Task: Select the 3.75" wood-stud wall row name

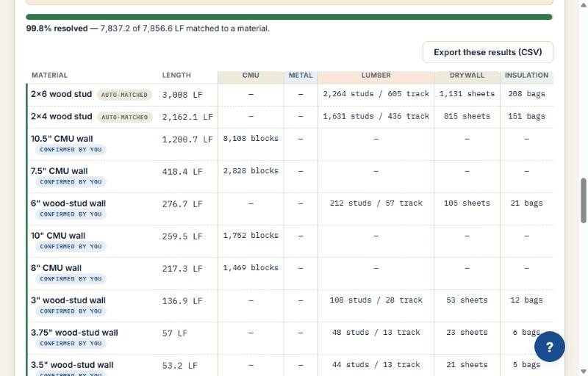Action: pyautogui.click(x=74, y=333)
